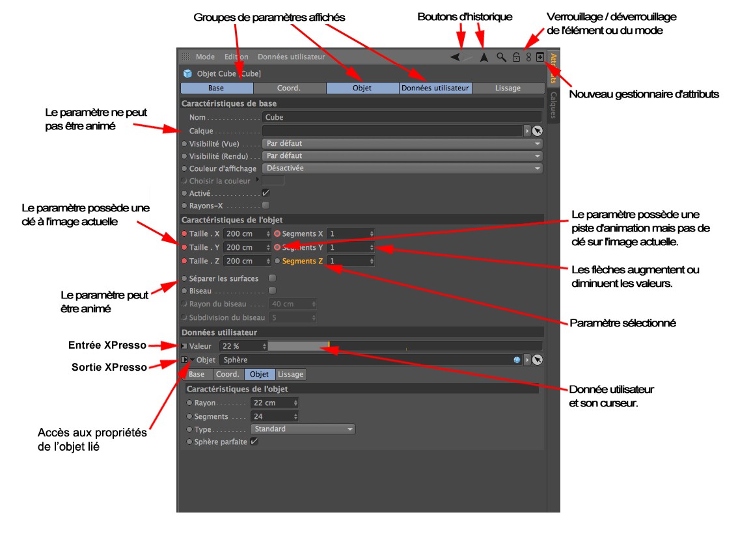Click the Taille . X keyframe dot

coord(185,233)
